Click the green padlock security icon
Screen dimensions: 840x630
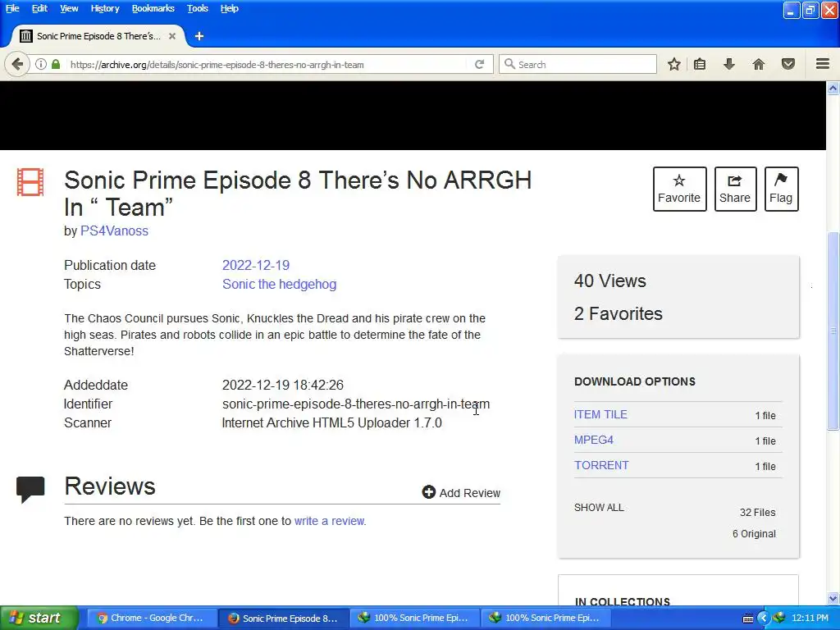pyautogui.click(x=56, y=64)
